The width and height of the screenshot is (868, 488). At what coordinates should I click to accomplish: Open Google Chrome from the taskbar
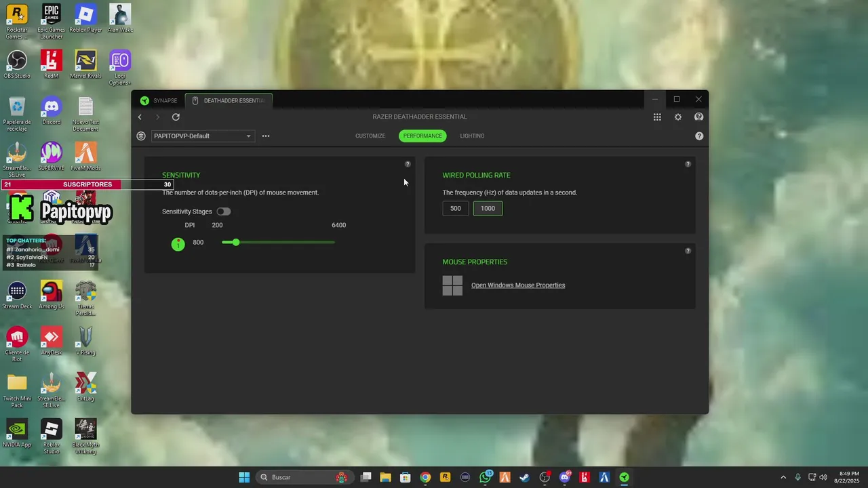[x=425, y=477]
